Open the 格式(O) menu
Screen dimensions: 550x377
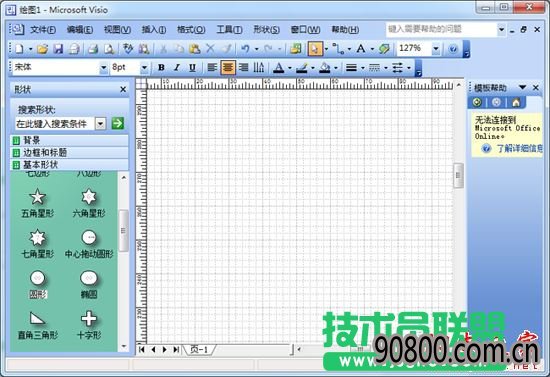tap(191, 30)
